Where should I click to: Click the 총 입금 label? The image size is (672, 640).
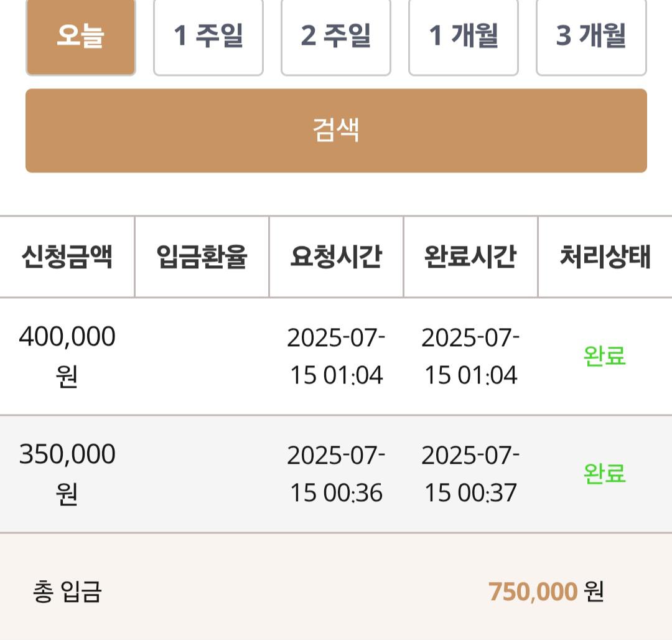click(67, 591)
